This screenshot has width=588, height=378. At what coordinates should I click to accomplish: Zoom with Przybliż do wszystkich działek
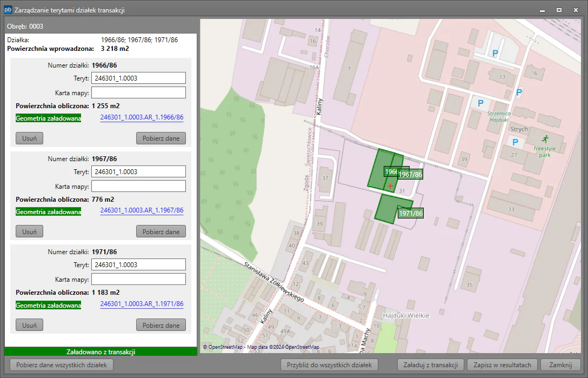coord(329,365)
